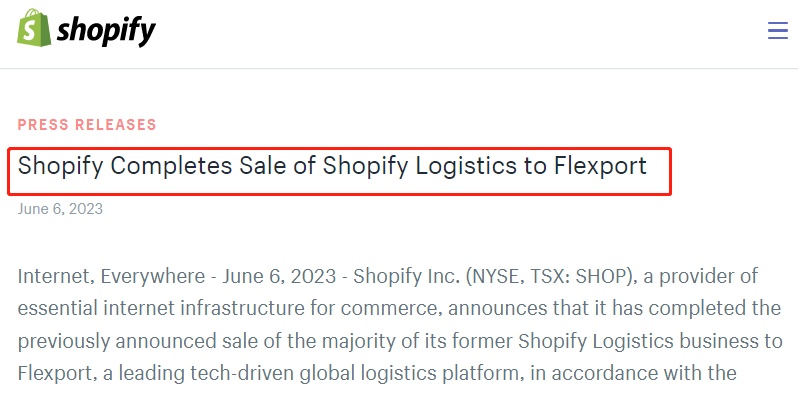Viewport: 798px width, 395px height.
Task: Click the phrase a provider of
Action: 700,276
